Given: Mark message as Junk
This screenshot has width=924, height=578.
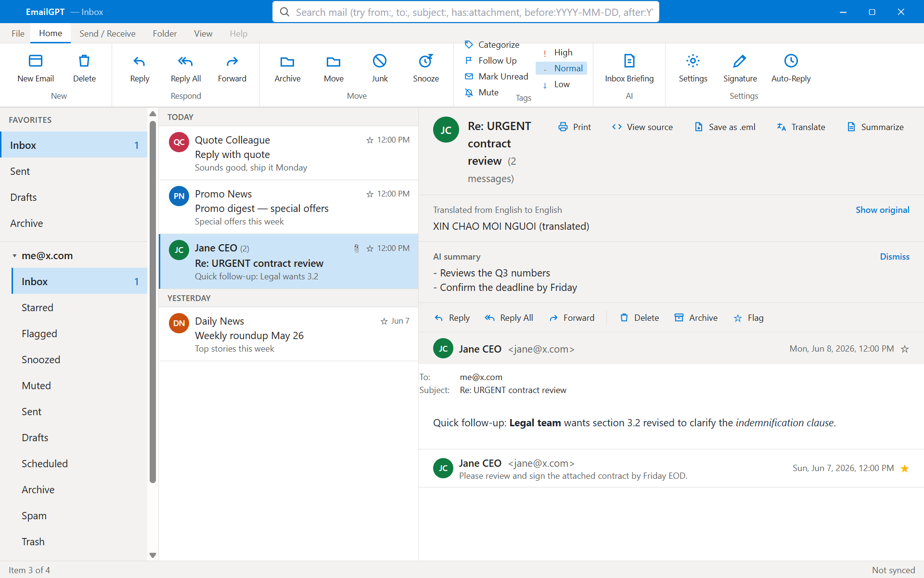Looking at the screenshot, I should click(380, 68).
